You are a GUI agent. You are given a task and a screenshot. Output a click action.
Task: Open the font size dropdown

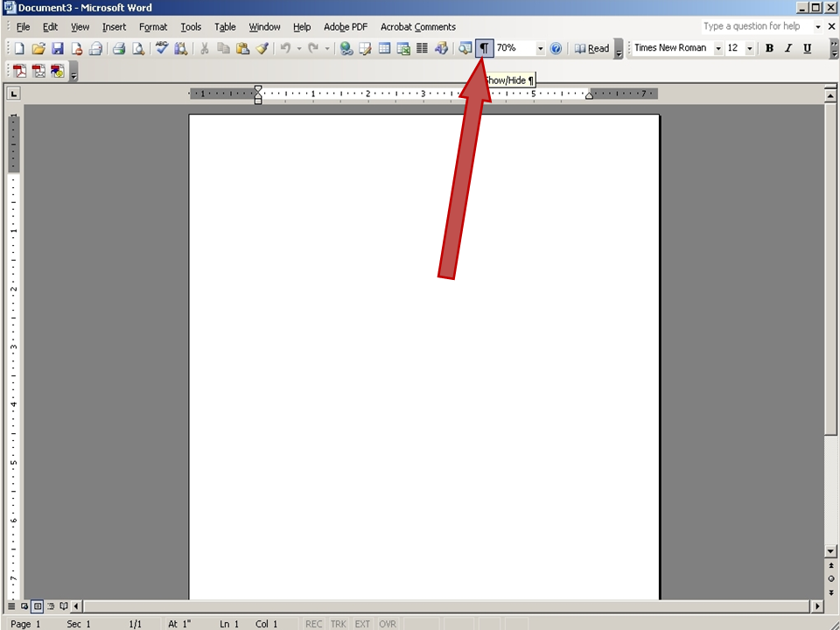(x=748, y=48)
